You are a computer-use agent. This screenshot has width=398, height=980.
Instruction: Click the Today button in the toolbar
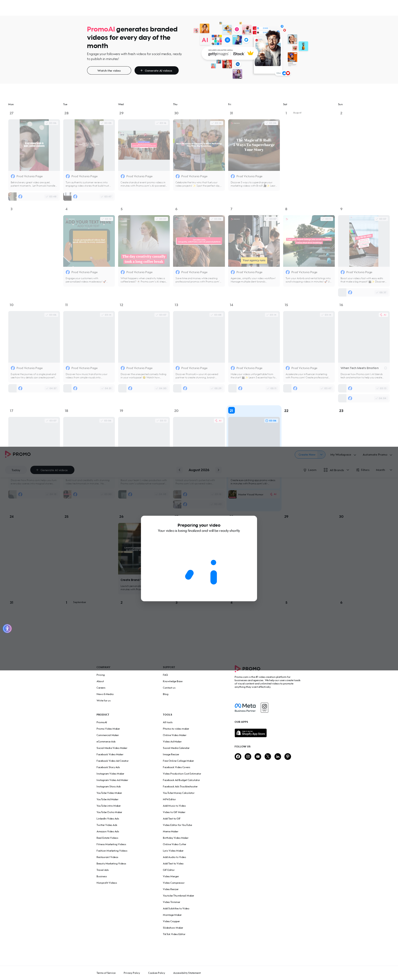tap(16, 470)
